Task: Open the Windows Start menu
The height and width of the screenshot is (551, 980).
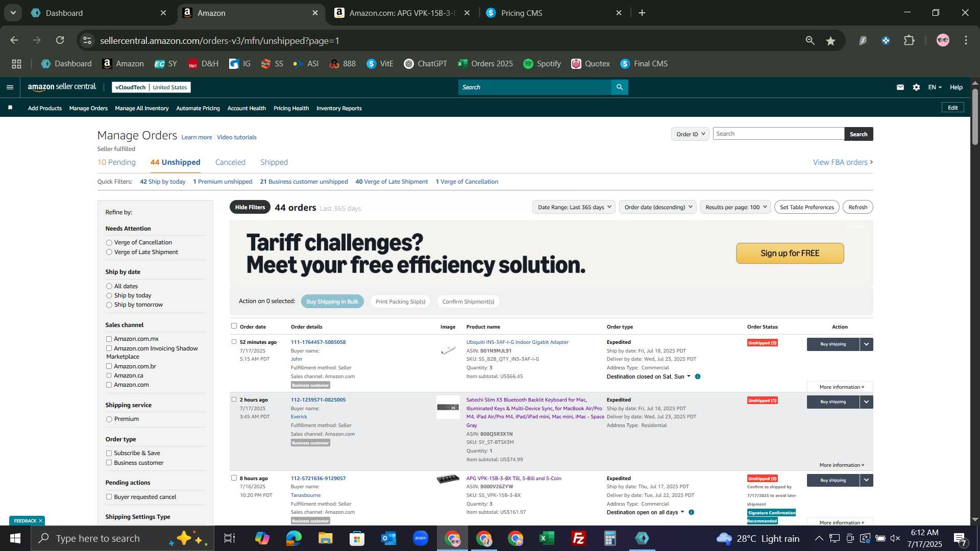Action: pos(15,538)
